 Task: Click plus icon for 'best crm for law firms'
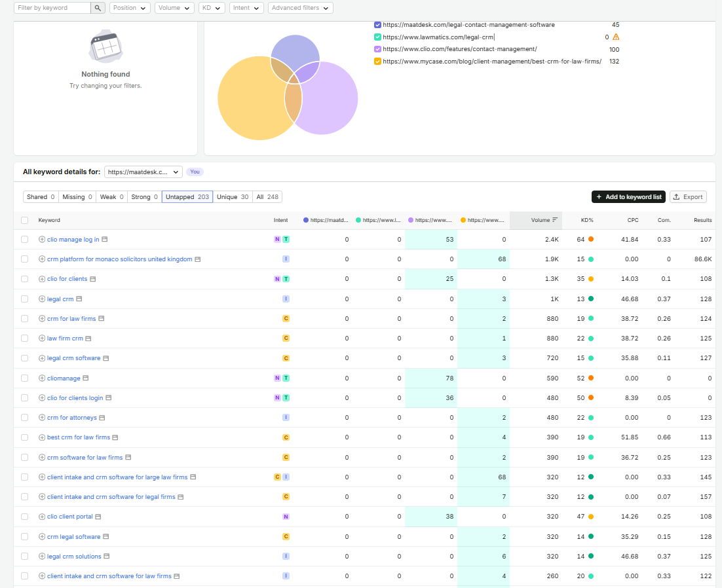(42, 437)
